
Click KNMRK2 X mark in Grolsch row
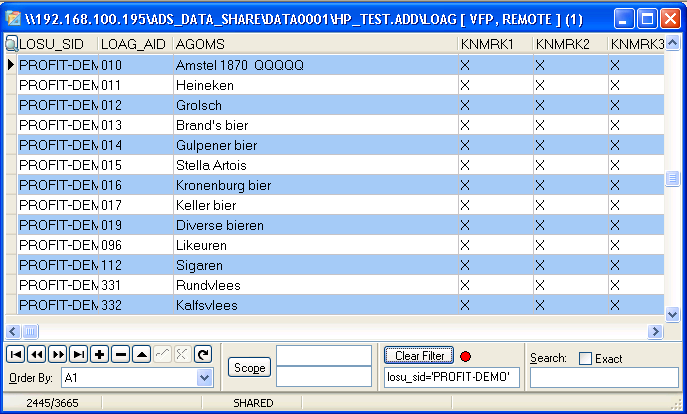pos(540,105)
